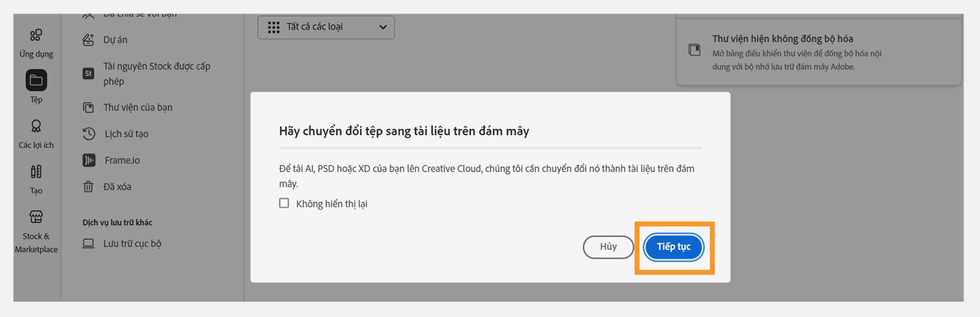Click the Dịch vụ lưu trữ khác heading
Screen dimensions: 980x317
tap(117, 223)
